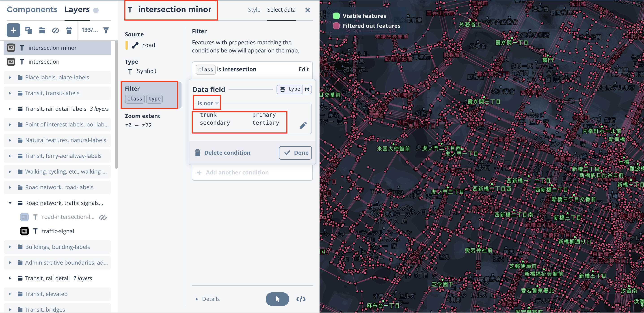Open the layer filter funnel icon

pos(106,30)
